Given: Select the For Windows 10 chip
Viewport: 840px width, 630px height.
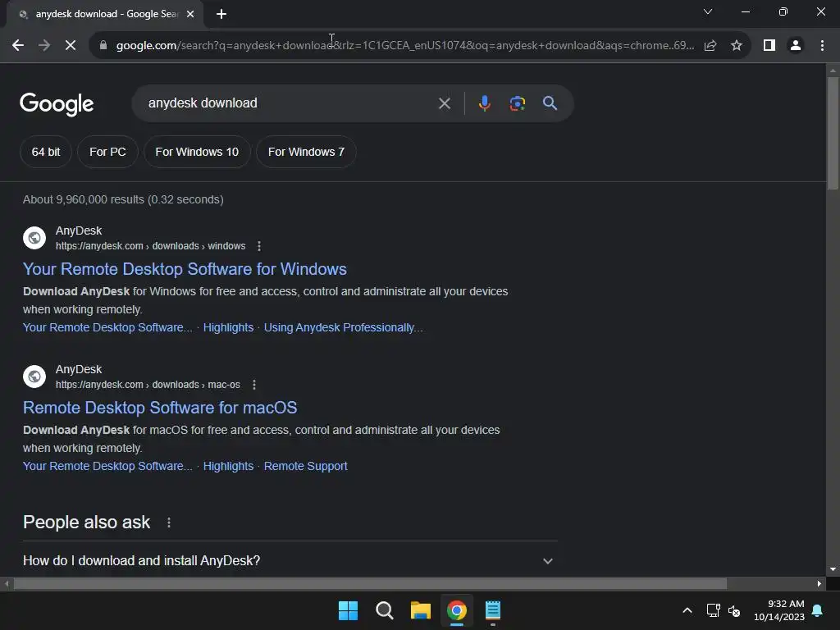Looking at the screenshot, I should click(197, 152).
